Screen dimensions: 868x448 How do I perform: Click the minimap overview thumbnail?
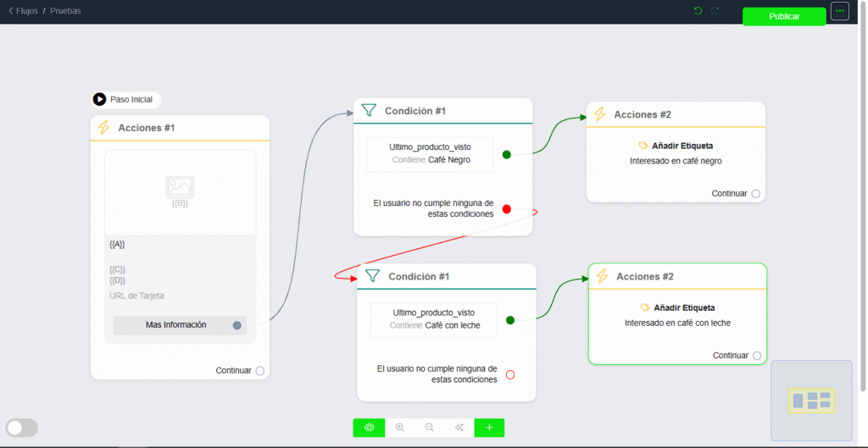[811, 400]
